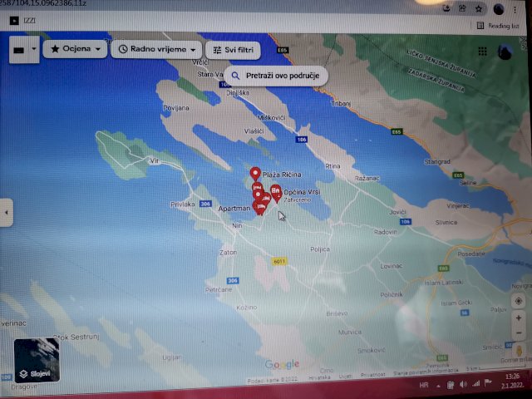532x399 pixels.
Task: Open the Svi filtri button
Action: pos(233,50)
